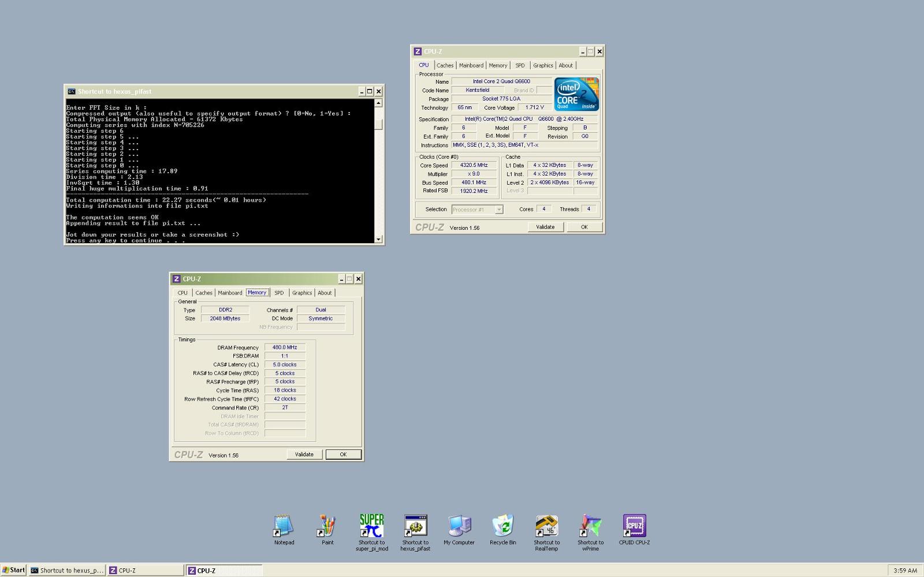Screen dimensions: 924x577
Task: Open the Notepad desktop shortcut
Action: coord(284,529)
